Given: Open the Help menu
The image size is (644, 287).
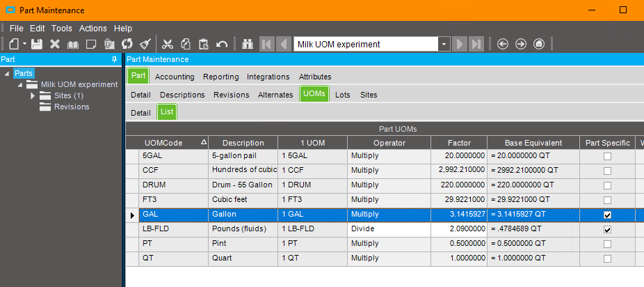Looking at the screenshot, I should point(123,29).
